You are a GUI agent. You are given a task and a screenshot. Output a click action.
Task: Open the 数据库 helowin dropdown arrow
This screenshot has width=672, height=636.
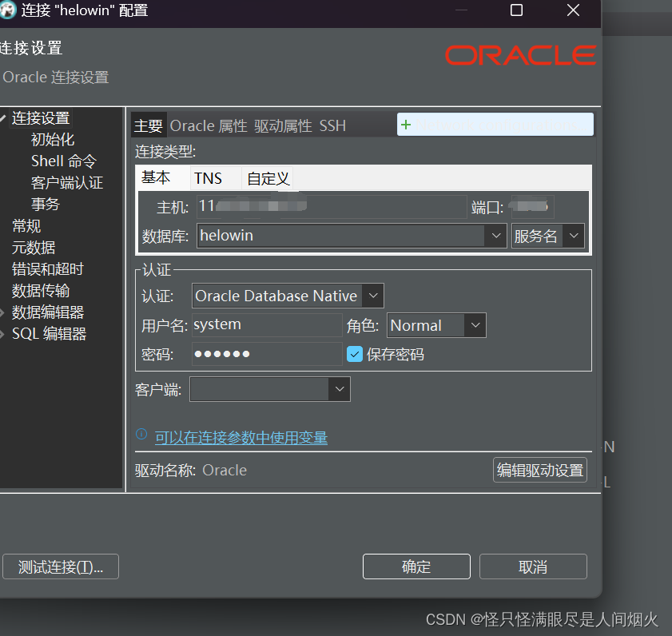(496, 235)
